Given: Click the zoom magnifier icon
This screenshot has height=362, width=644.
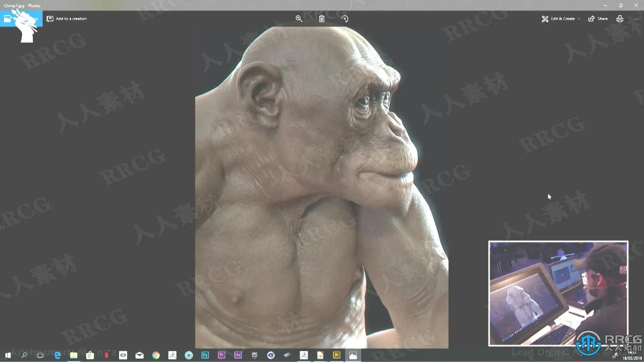Looking at the screenshot, I should pos(299,19).
